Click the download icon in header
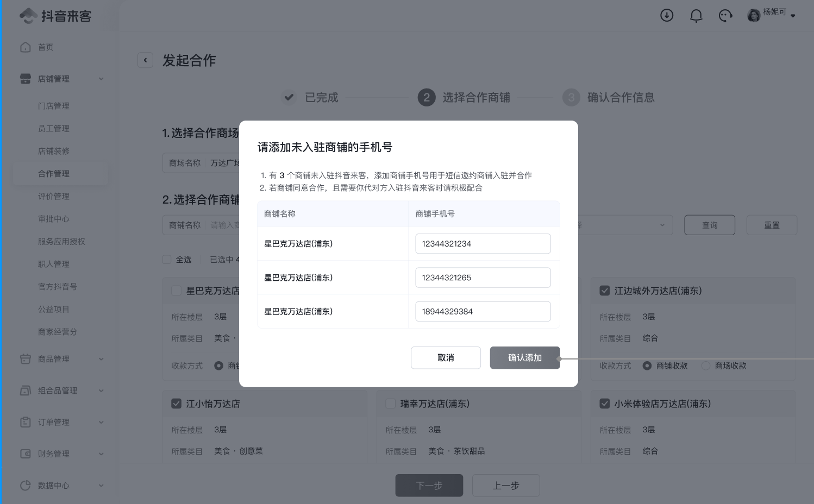The height and width of the screenshot is (504, 814). pos(667,16)
